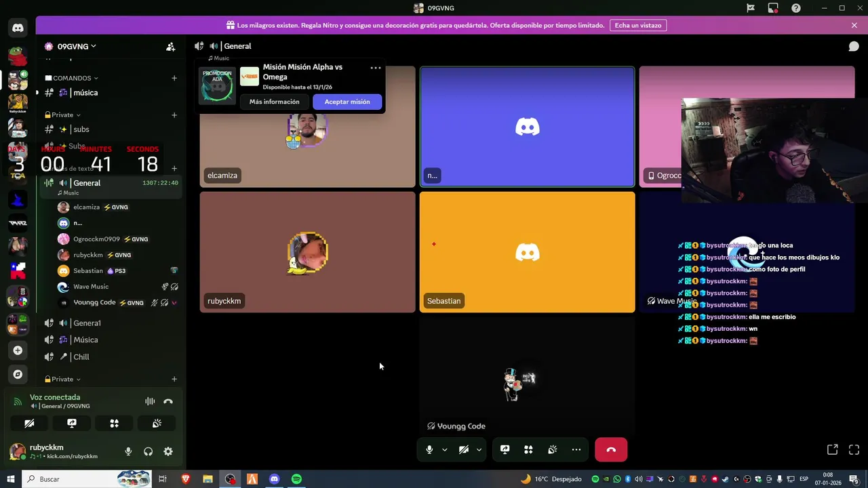Collapse the first Private category above subs
This screenshot has height=488, width=868.
(x=62, y=115)
